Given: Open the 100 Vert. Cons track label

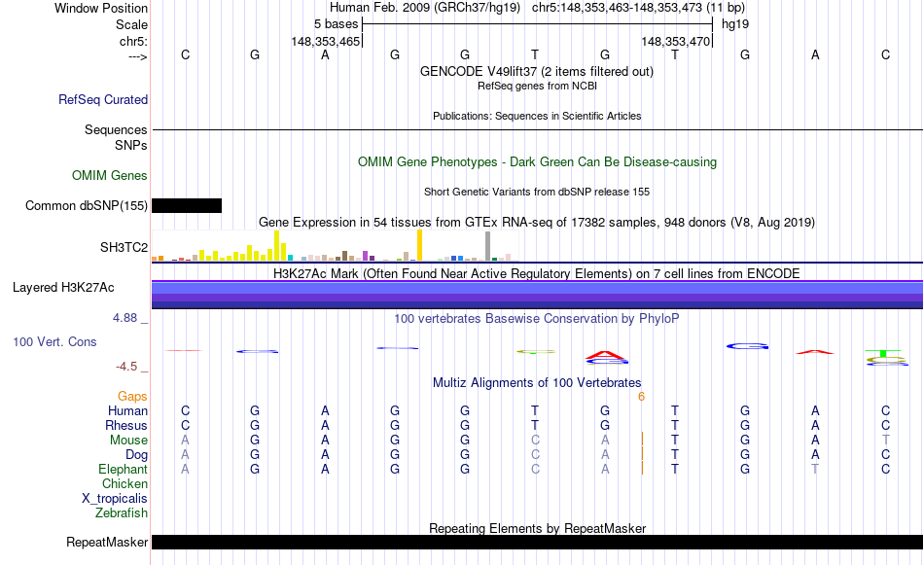Looking at the screenshot, I should click(54, 341).
